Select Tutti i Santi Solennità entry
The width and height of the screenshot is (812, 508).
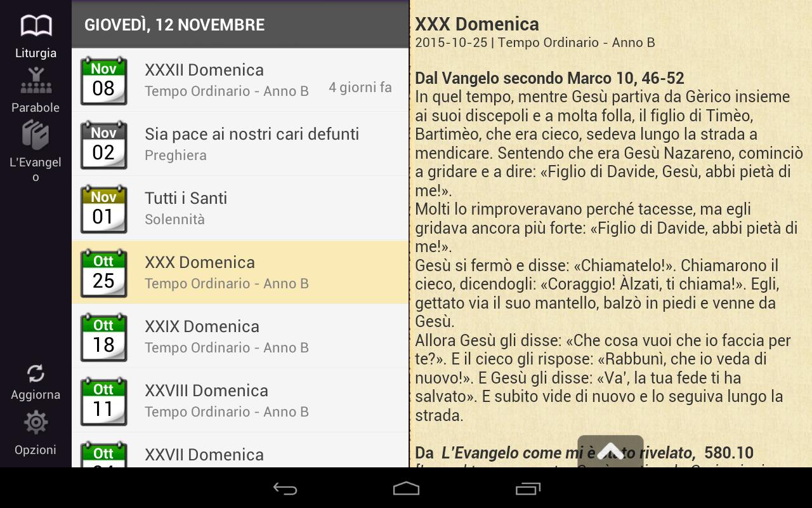coord(240,208)
